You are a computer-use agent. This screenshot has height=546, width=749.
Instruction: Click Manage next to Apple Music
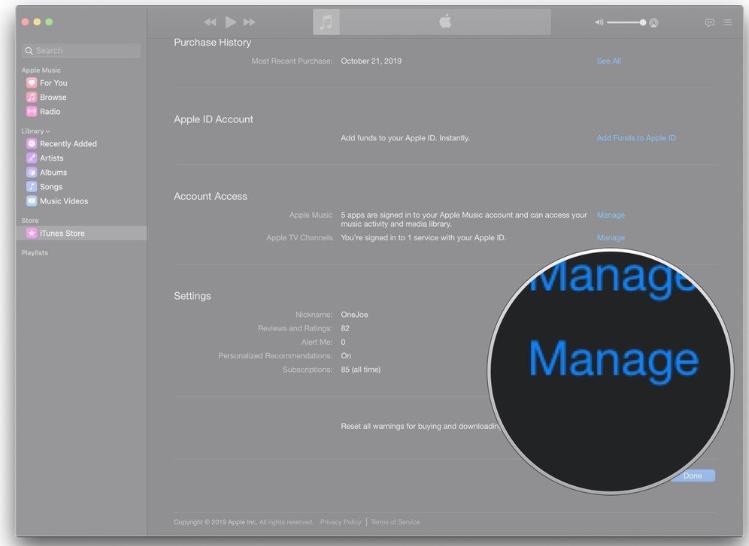tap(611, 215)
